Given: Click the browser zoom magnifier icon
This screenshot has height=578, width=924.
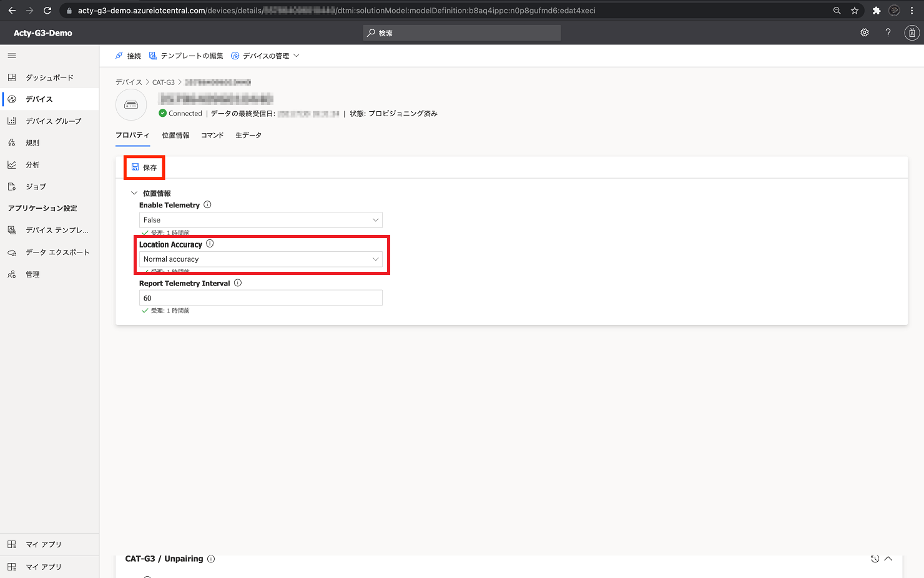Looking at the screenshot, I should [x=837, y=11].
